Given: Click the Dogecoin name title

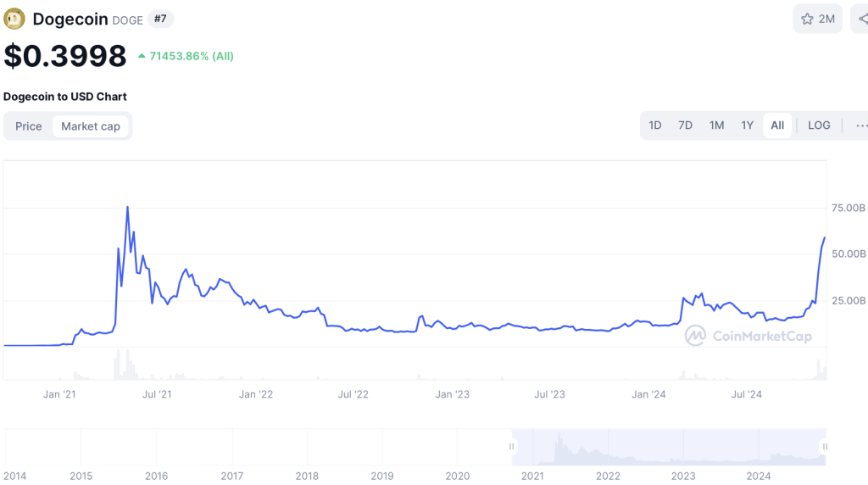Looking at the screenshot, I should click(70, 19).
